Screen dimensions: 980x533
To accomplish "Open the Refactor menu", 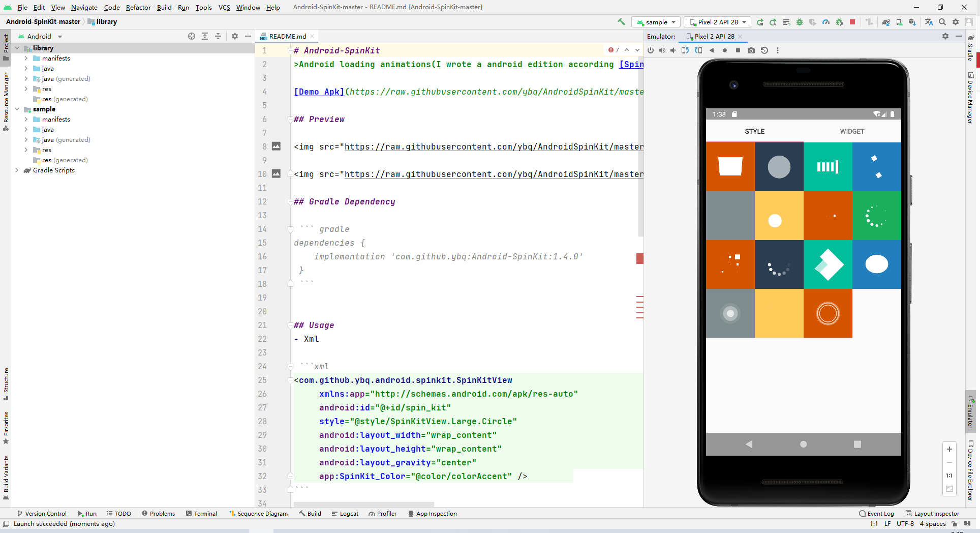I will tap(138, 7).
